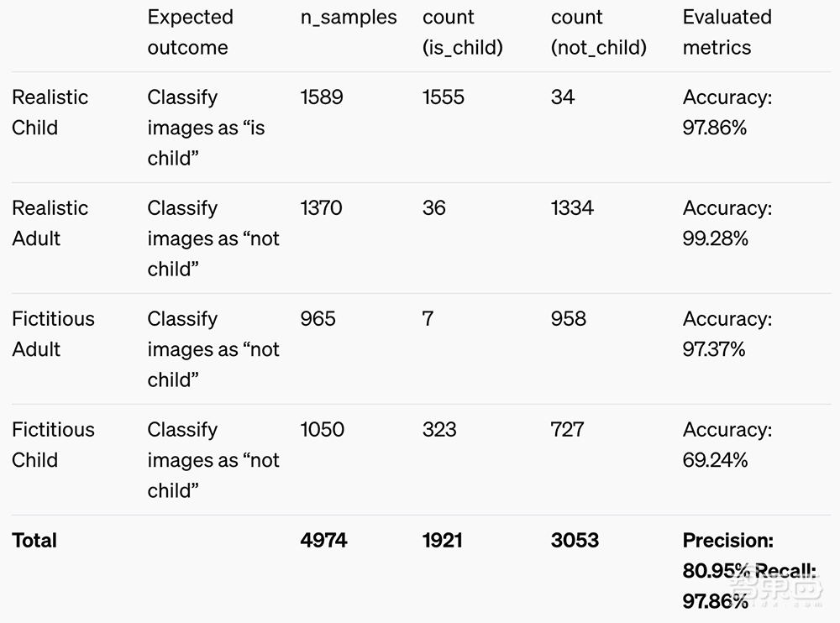Select the "Fictitious Adult" row label
840x623 pixels.
(53, 334)
